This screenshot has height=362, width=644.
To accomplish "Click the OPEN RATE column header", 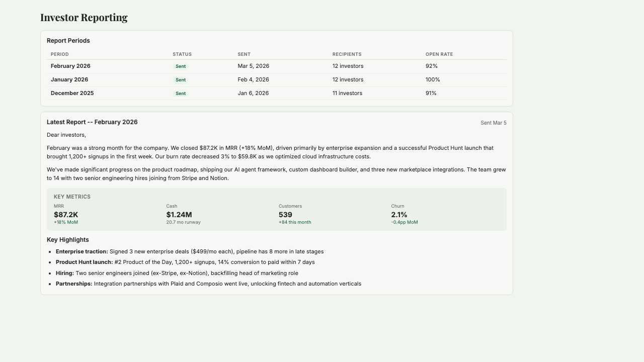I will coord(439,54).
